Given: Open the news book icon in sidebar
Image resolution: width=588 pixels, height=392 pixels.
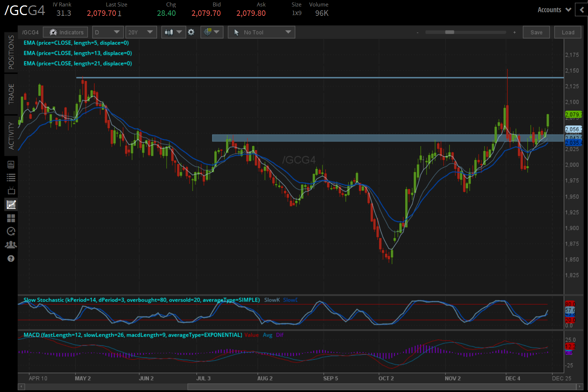Looking at the screenshot, I should pyautogui.click(x=11, y=164).
